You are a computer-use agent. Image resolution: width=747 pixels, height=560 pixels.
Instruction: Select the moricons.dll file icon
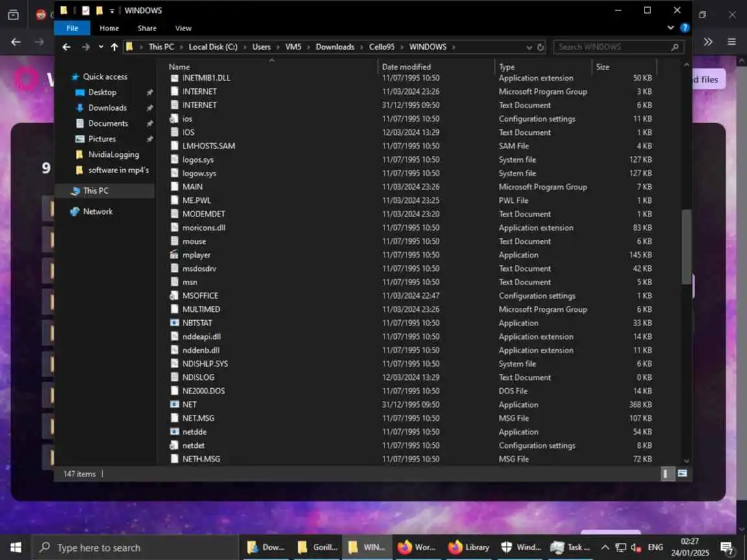(174, 227)
